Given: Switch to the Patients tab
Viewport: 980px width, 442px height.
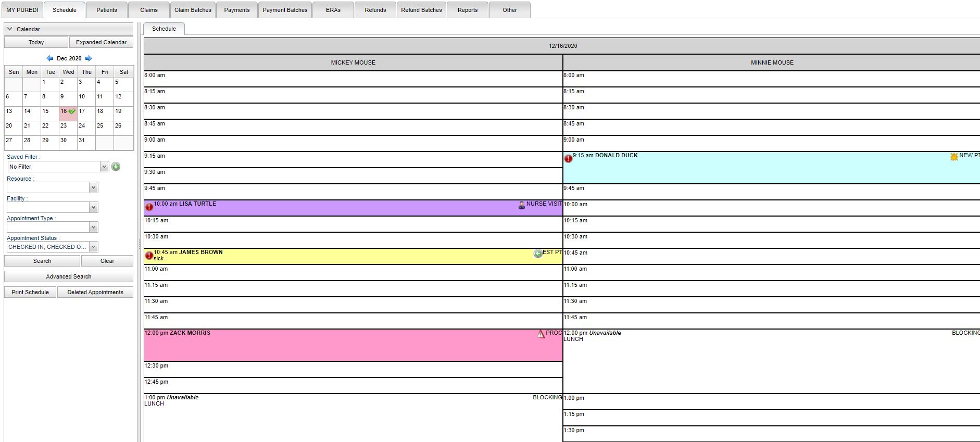Looking at the screenshot, I should [107, 10].
